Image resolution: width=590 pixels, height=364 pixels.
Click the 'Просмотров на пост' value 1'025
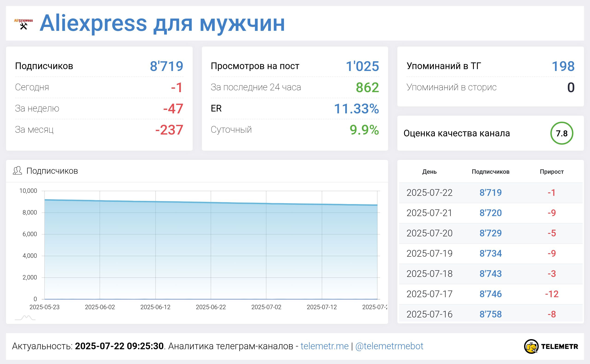click(x=363, y=66)
